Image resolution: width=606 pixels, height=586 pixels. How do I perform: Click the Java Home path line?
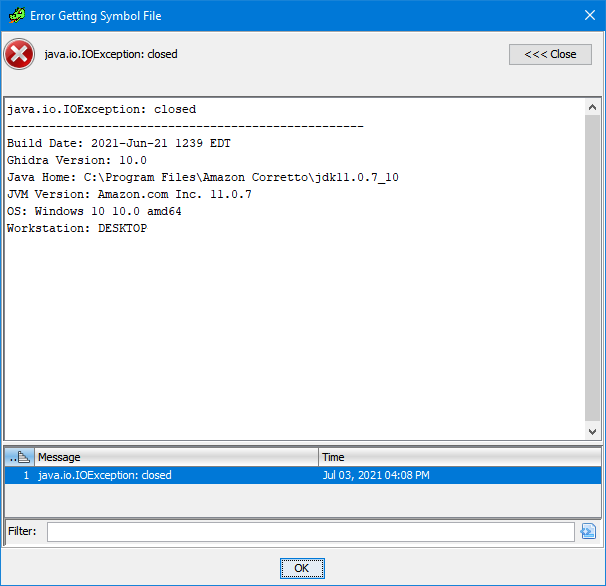coord(203,177)
